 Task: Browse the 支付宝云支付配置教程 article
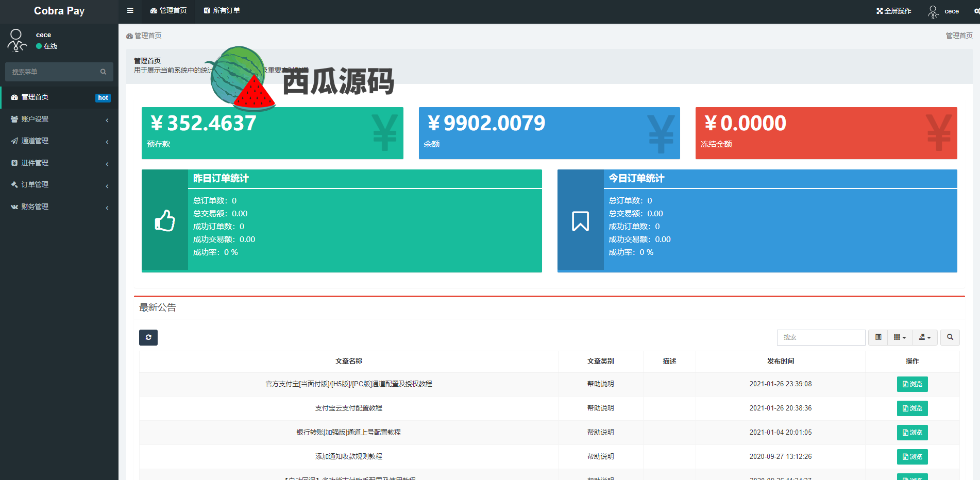[912, 408]
